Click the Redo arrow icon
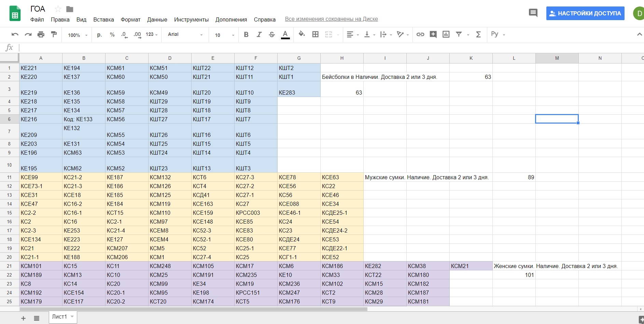Image resolution: width=644 pixels, height=324 pixels. (x=28, y=34)
